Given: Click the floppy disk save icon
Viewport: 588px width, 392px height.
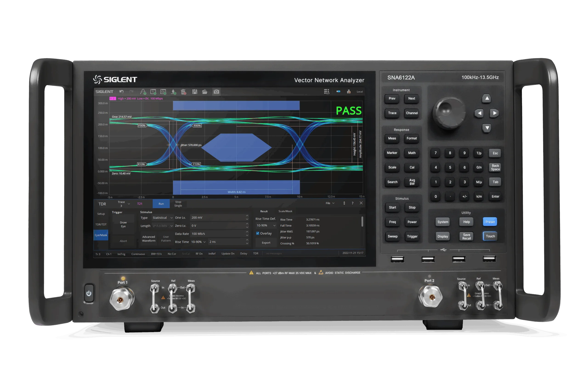Looking at the screenshot, I should click(x=195, y=92).
